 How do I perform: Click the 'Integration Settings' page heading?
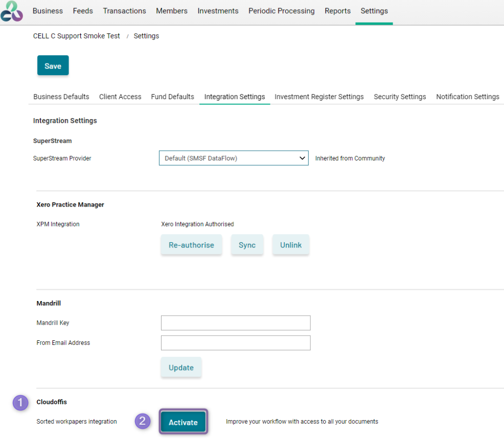[x=65, y=121]
